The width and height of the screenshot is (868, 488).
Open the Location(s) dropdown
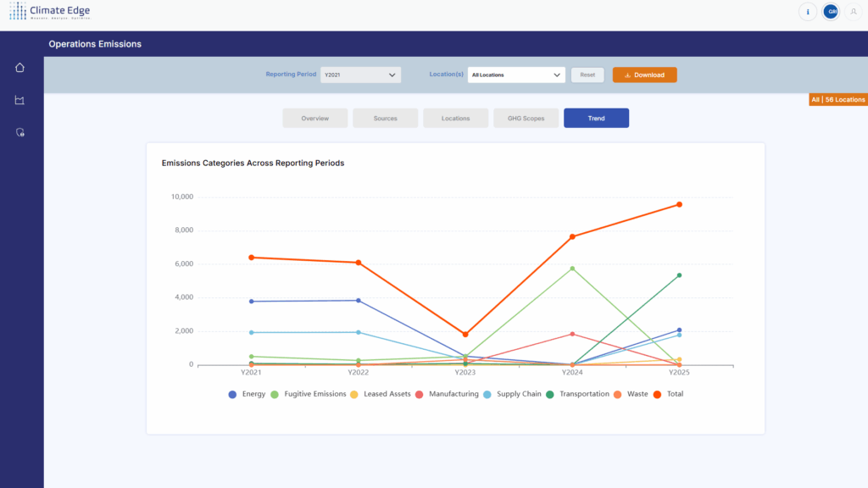(515, 75)
